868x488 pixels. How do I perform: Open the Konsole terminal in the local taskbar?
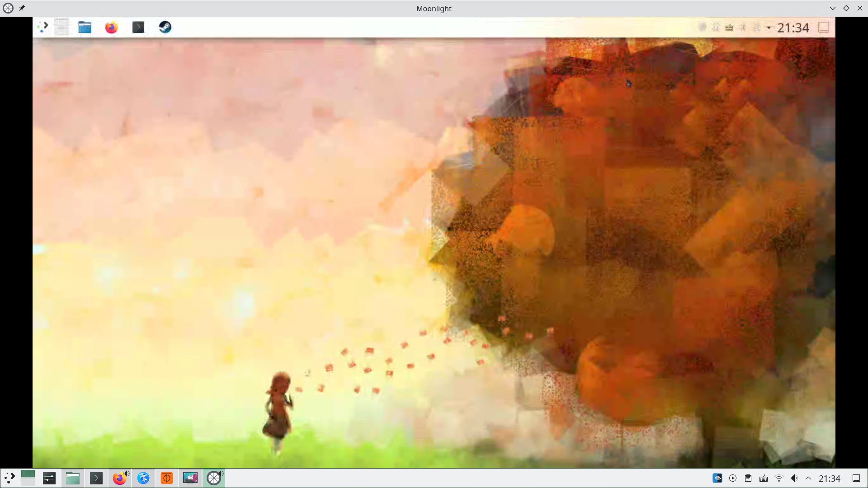[x=96, y=478]
